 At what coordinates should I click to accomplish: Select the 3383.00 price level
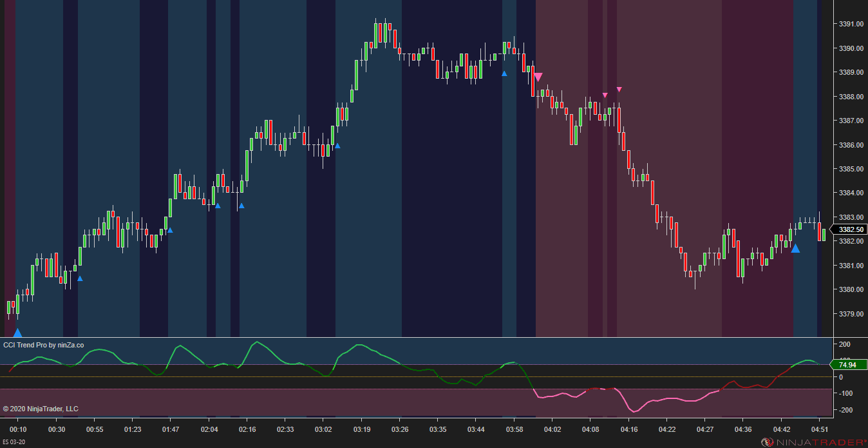click(851, 217)
